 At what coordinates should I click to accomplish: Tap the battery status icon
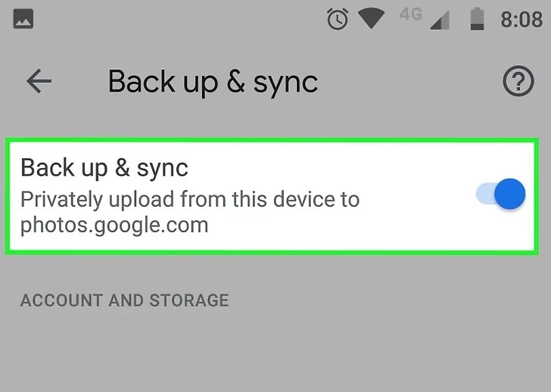(477, 20)
